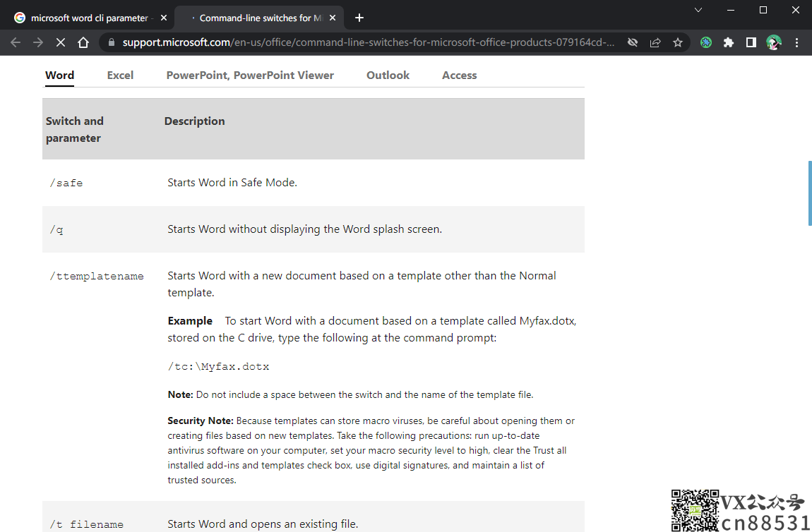Stop loading the page
The height and width of the screenshot is (532, 812).
point(61,42)
